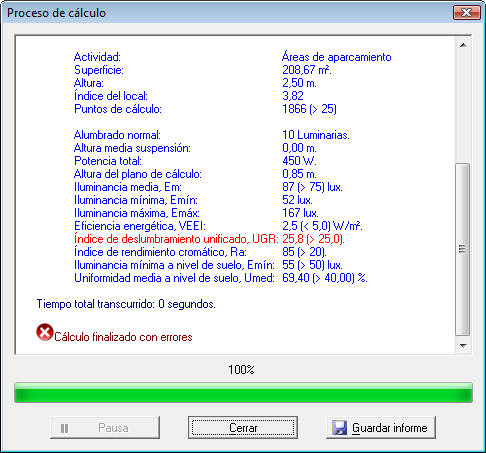The image size is (486, 453).
Task: Click the value '208,67 m²'
Action: pyautogui.click(x=307, y=70)
